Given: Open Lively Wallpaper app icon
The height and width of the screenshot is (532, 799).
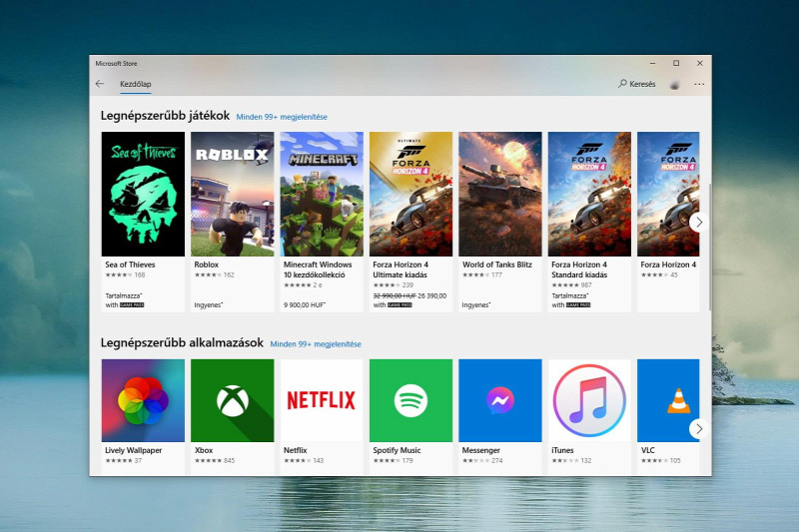Looking at the screenshot, I should (143, 400).
